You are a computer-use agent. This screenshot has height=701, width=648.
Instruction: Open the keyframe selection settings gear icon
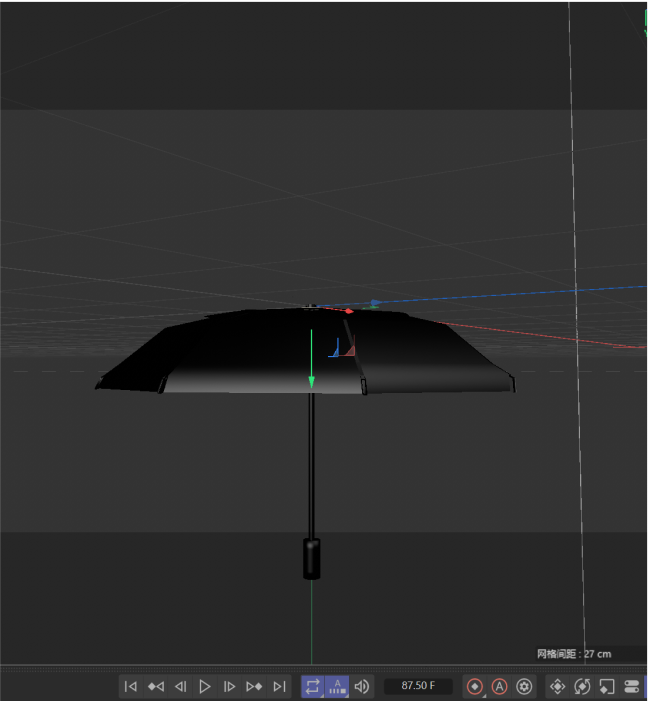[524, 686]
